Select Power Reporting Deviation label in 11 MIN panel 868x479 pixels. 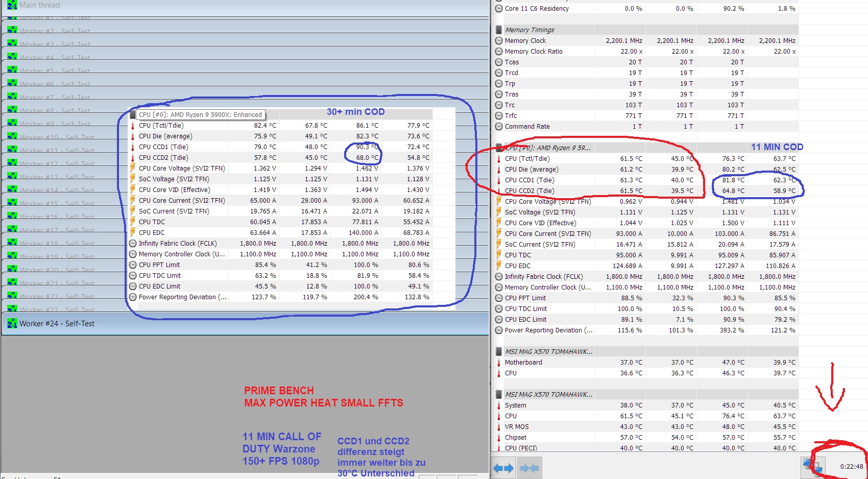[x=549, y=330]
